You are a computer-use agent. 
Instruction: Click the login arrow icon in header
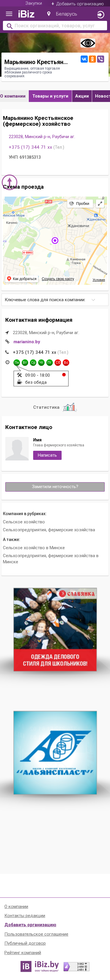(x=101, y=14)
